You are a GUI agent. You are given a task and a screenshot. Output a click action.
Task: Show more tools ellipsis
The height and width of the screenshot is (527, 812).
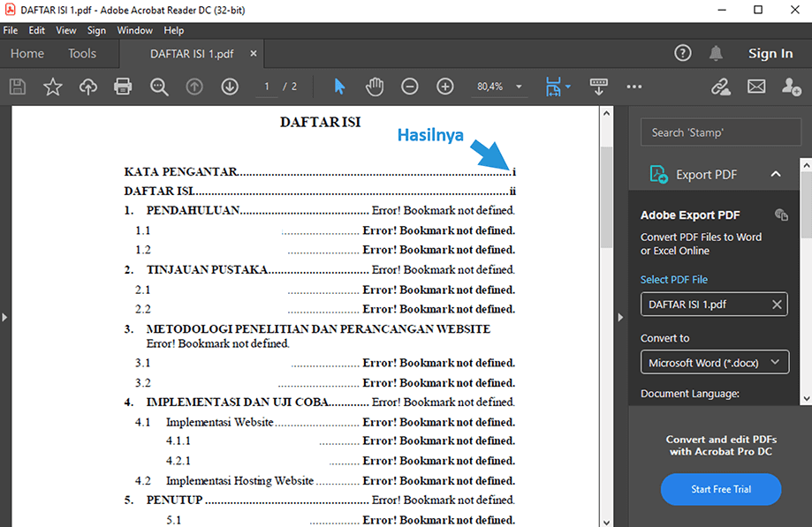634,87
